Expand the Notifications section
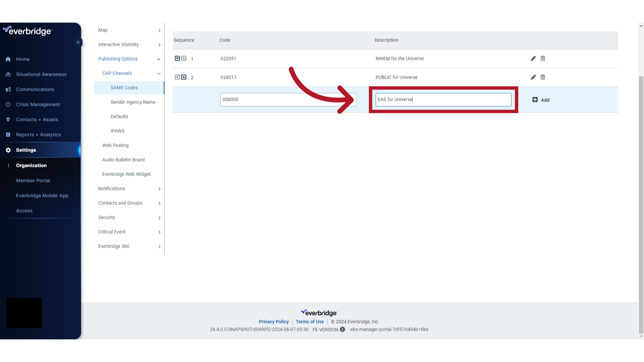Image resolution: width=644 pixels, height=362 pixels. tap(159, 189)
